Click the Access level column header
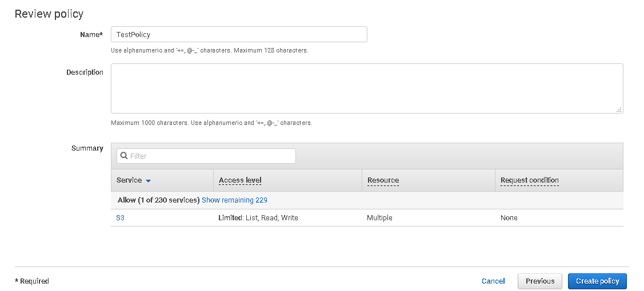Viewport: 644px width, 291px height. pyautogui.click(x=240, y=180)
